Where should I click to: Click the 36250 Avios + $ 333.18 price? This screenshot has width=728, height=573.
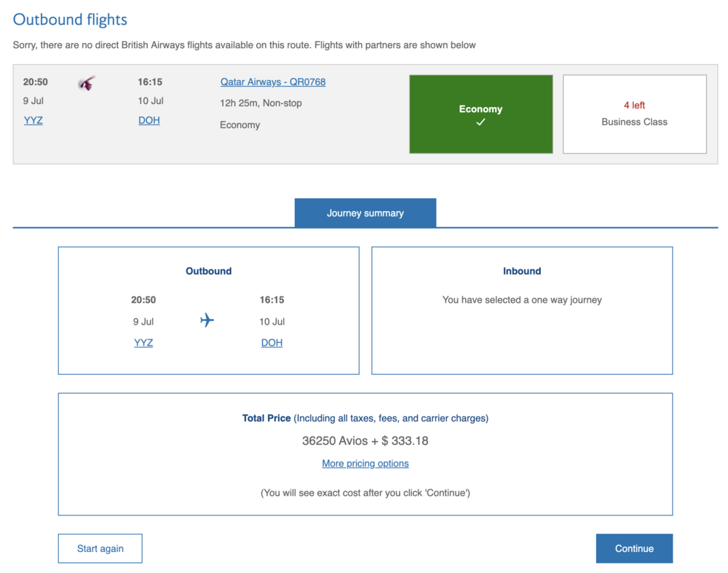click(365, 440)
